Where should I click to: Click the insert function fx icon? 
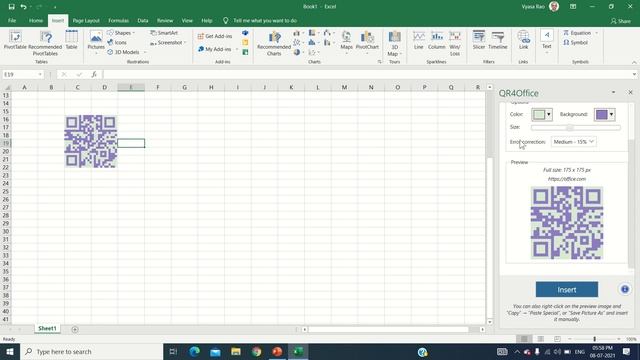94,74
